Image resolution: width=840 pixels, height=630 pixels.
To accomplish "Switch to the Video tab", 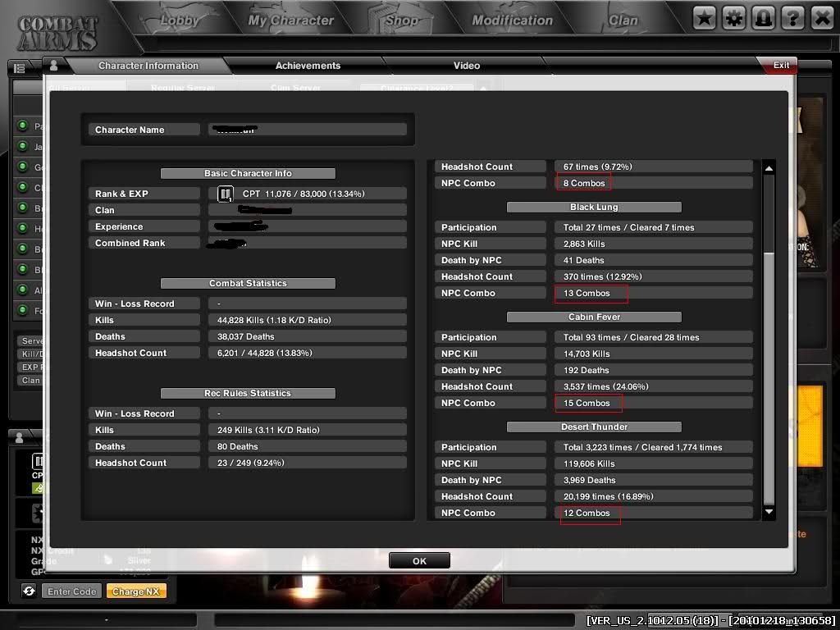I will point(467,66).
